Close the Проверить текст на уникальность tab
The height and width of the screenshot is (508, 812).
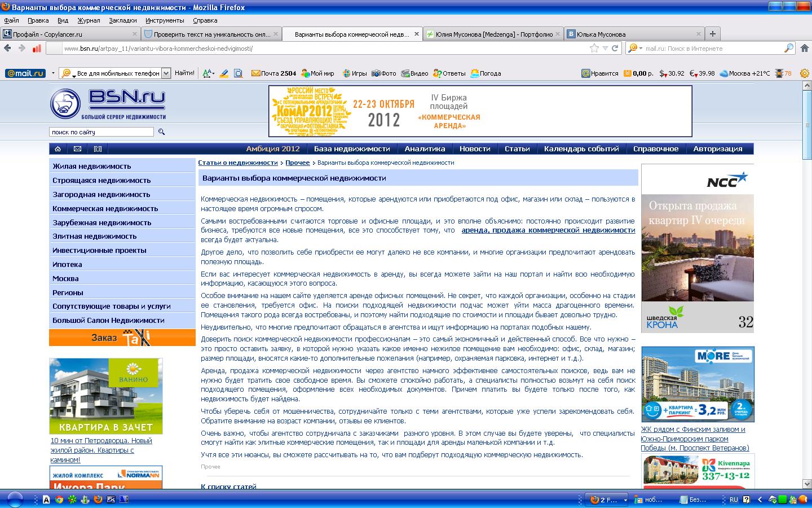(276, 34)
